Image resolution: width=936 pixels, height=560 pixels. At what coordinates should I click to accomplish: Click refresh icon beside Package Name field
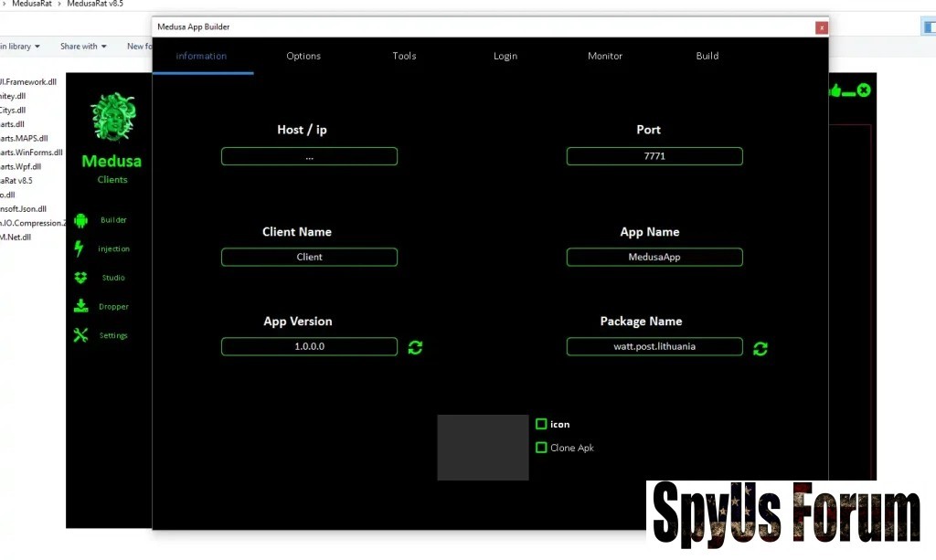coord(760,348)
